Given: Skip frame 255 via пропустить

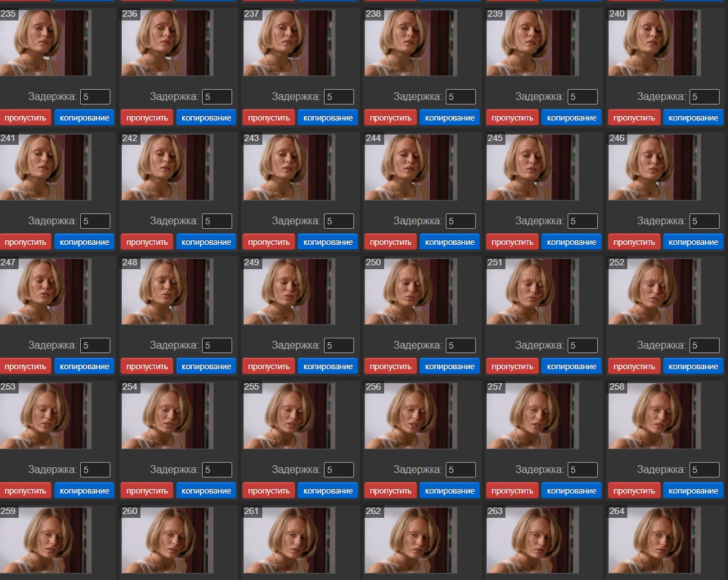Looking at the screenshot, I should tap(269, 491).
